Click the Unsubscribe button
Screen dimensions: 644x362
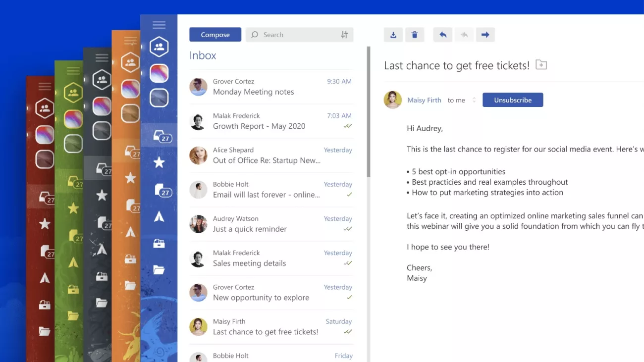coord(513,100)
